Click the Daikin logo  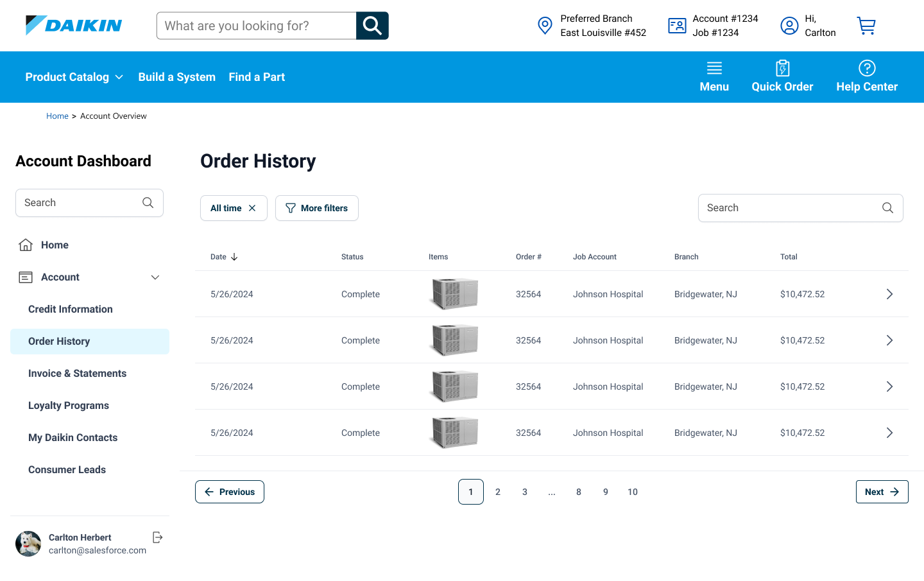(x=74, y=25)
